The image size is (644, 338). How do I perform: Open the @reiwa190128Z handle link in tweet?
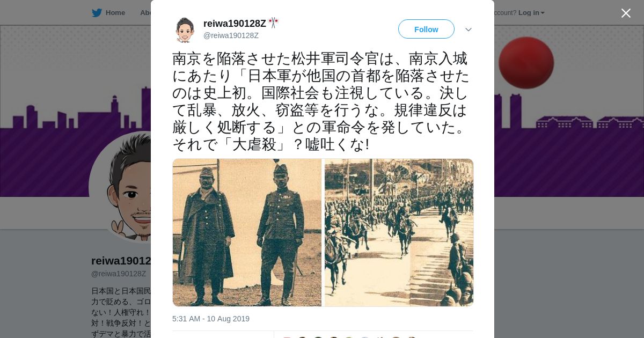point(231,35)
